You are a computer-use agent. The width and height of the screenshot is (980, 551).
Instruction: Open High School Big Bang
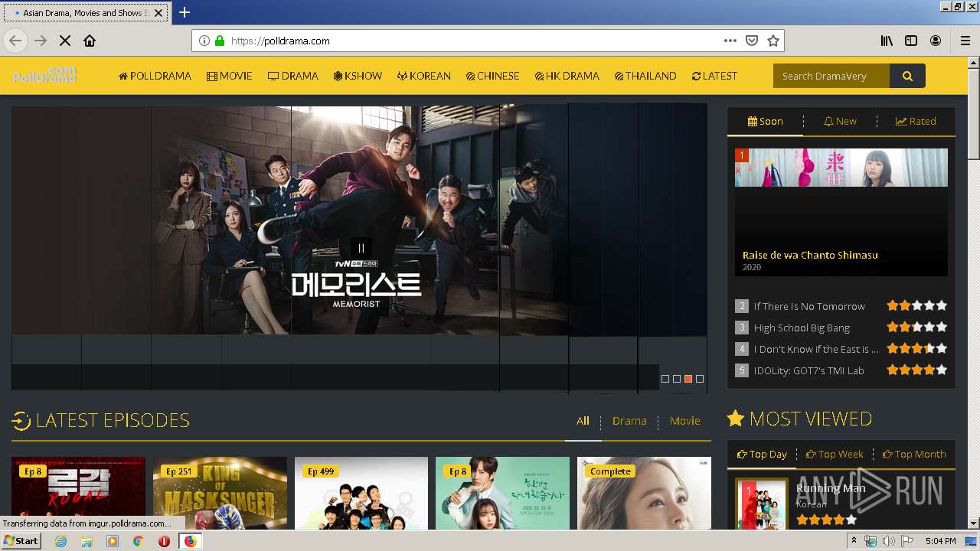[802, 328]
